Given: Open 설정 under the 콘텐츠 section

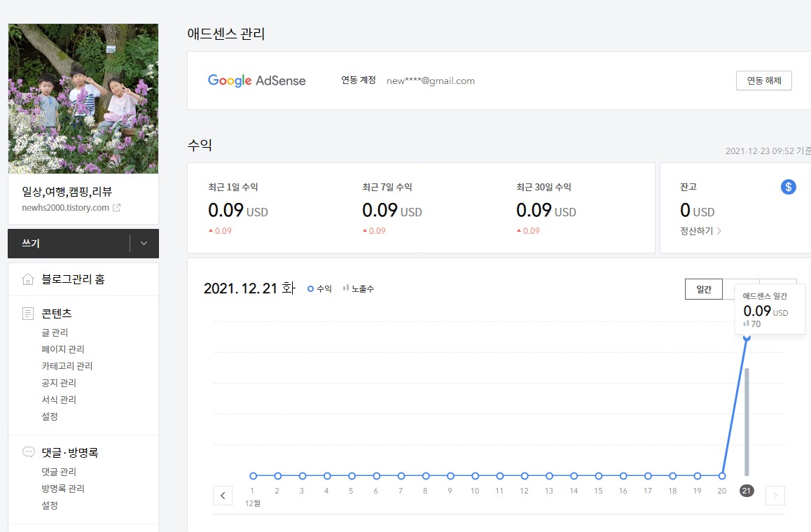Looking at the screenshot, I should point(50,416).
